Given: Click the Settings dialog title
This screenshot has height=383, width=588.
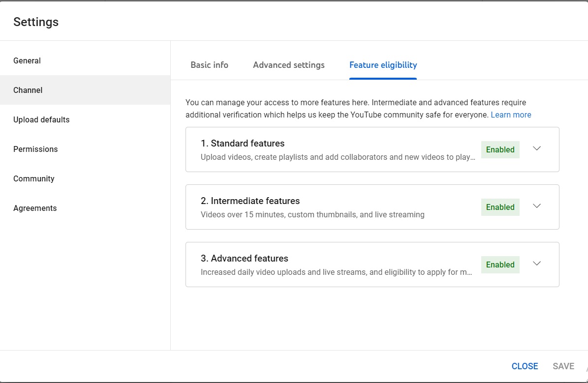Looking at the screenshot, I should (36, 22).
